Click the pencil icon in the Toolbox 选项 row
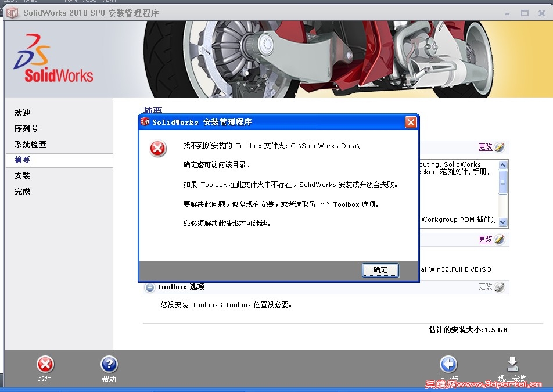This screenshot has height=392, width=553. pyautogui.click(x=500, y=287)
